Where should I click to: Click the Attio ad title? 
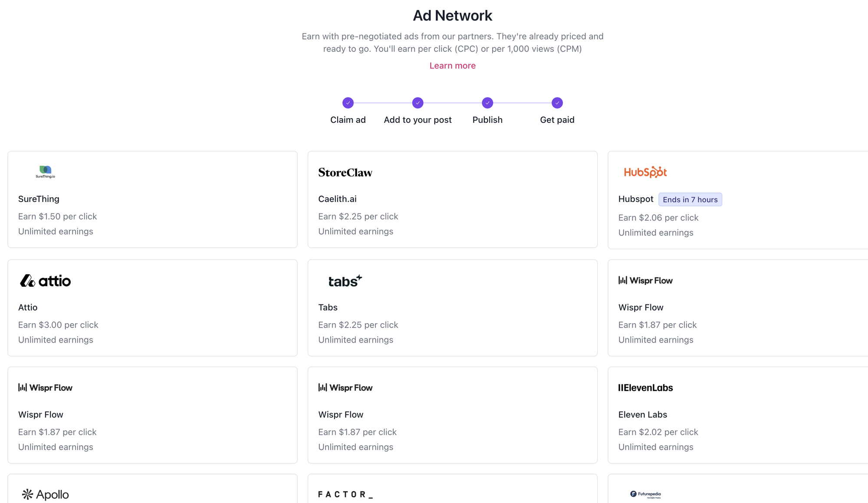click(x=28, y=308)
